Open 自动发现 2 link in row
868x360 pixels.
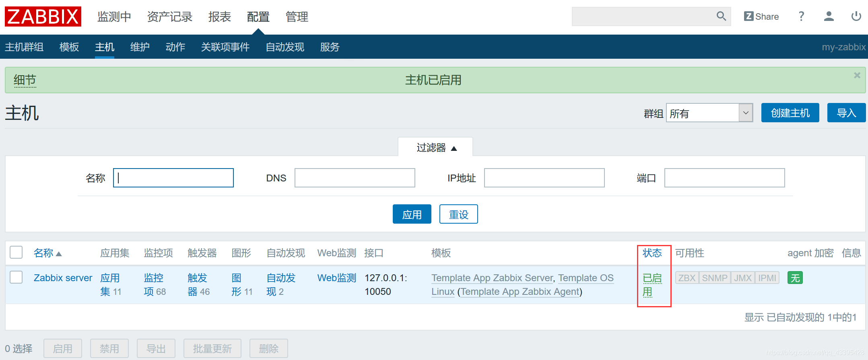point(281,284)
